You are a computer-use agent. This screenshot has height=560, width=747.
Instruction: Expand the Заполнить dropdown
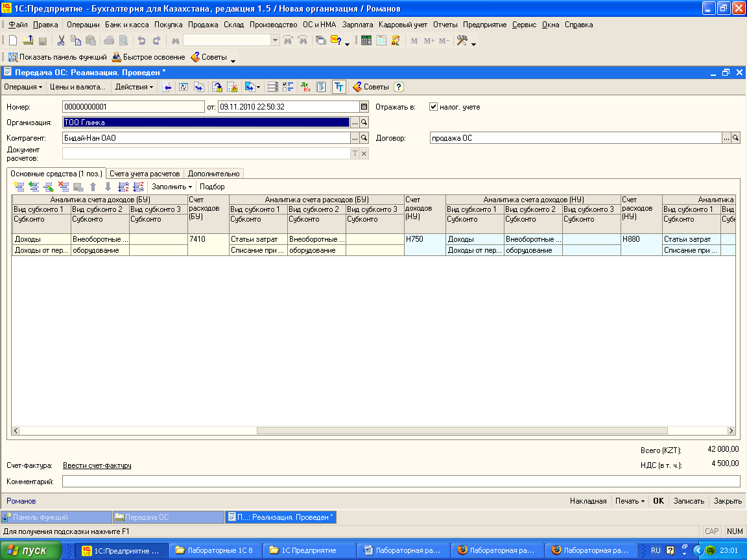click(x=171, y=187)
